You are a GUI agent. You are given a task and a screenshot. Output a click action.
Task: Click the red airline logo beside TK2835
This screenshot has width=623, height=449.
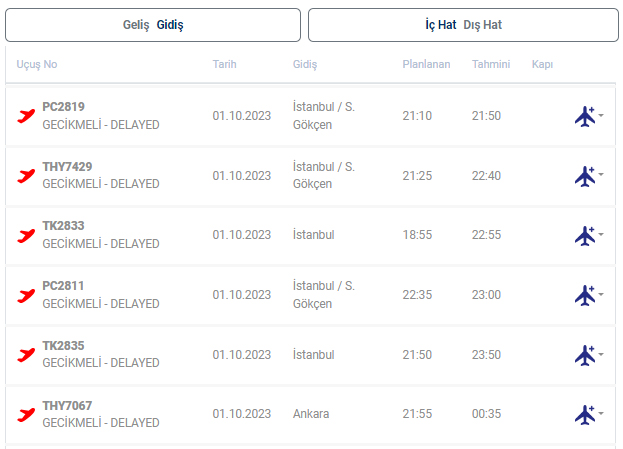tap(27, 355)
